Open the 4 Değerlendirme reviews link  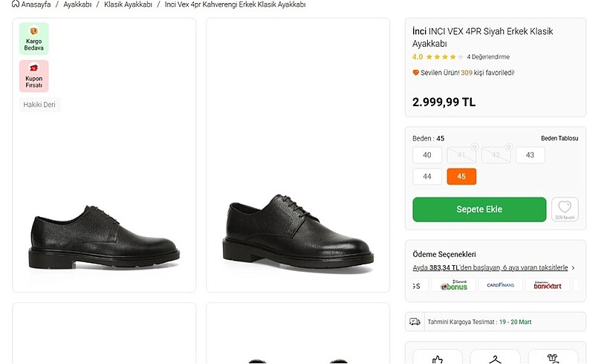488,57
